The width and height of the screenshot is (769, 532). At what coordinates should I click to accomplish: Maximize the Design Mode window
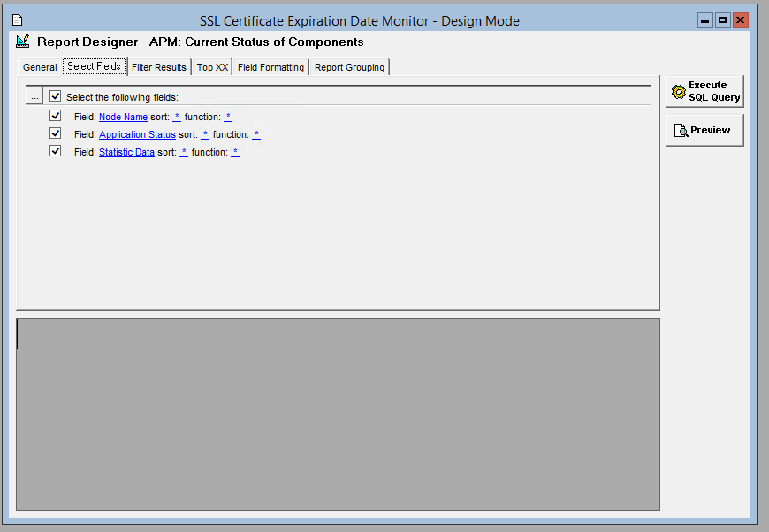click(723, 20)
